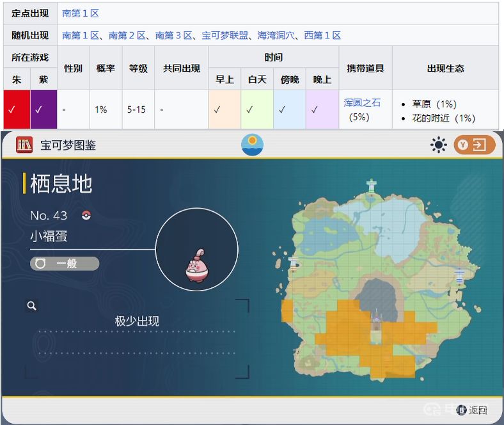
Task: Click the 早上 morning checkmark cell
Action: pos(224,109)
